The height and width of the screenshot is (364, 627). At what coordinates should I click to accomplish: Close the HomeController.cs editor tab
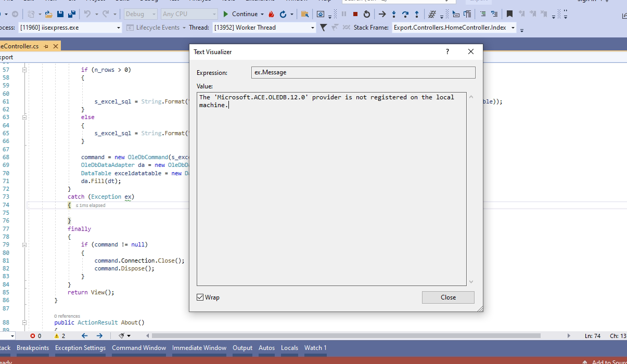tap(56, 46)
